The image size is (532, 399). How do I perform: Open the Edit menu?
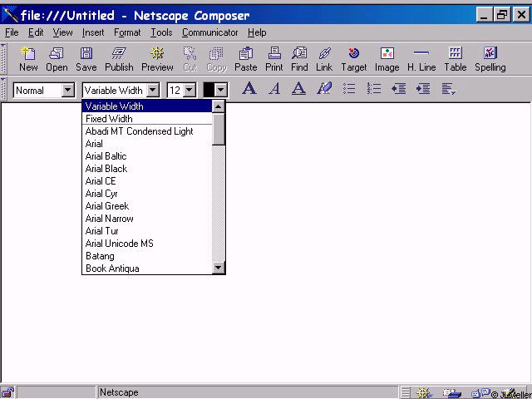coord(36,32)
